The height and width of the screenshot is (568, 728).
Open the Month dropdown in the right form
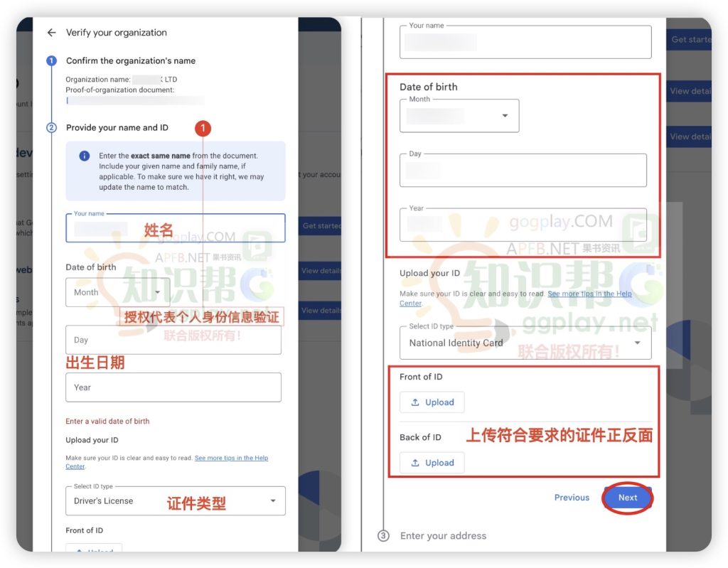pyautogui.click(x=459, y=116)
